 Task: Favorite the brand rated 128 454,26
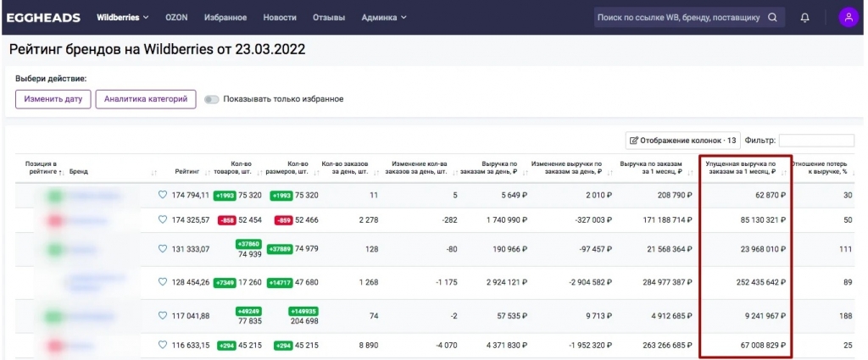tap(162, 282)
